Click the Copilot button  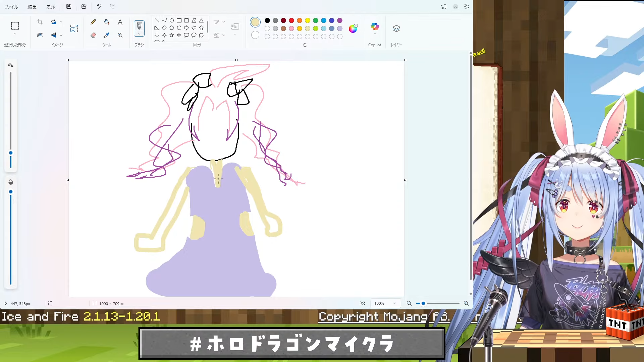coord(375,27)
